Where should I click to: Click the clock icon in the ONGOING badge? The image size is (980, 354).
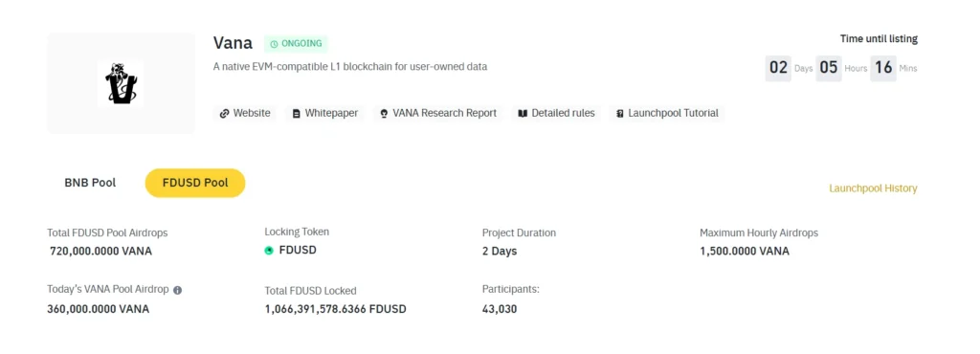(274, 44)
